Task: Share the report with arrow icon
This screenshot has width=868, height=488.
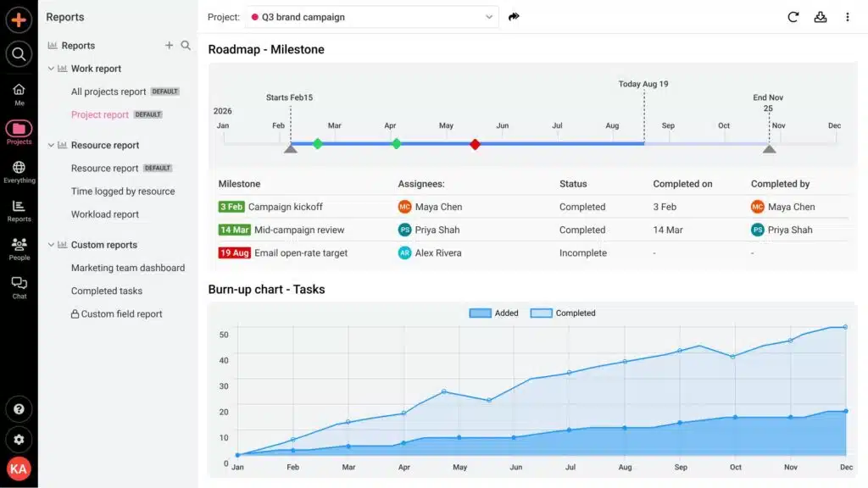Action: (514, 17)
